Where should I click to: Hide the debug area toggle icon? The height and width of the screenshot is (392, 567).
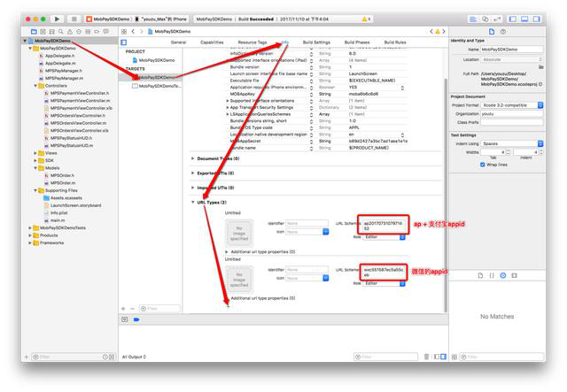(125, 319)
